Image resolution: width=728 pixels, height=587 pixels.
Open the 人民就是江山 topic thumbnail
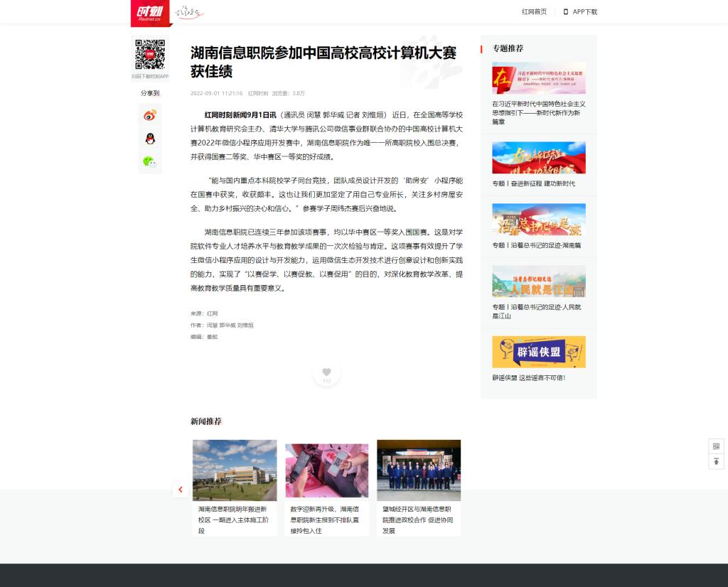click(538, 281)
